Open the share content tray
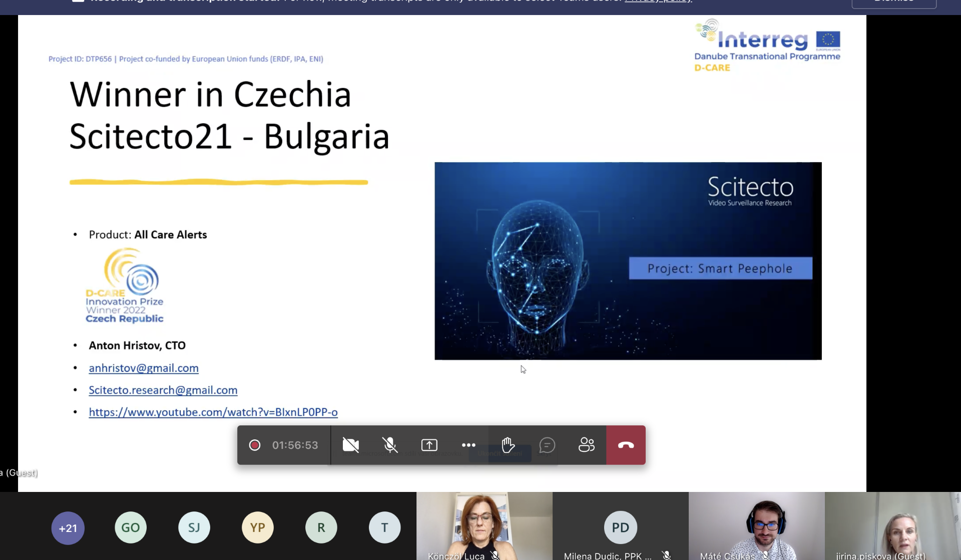Image resolution: width=961 pixels, height=560 pixels. pos(429,445)
